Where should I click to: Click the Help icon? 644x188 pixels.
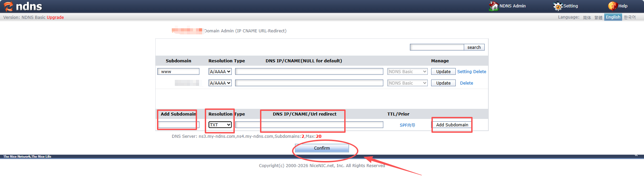[612, 6]
